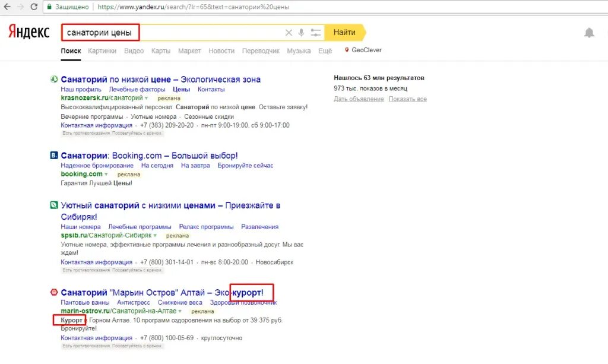
Task: Open the 'Контакты' sitelink
Action: [211, 89]
